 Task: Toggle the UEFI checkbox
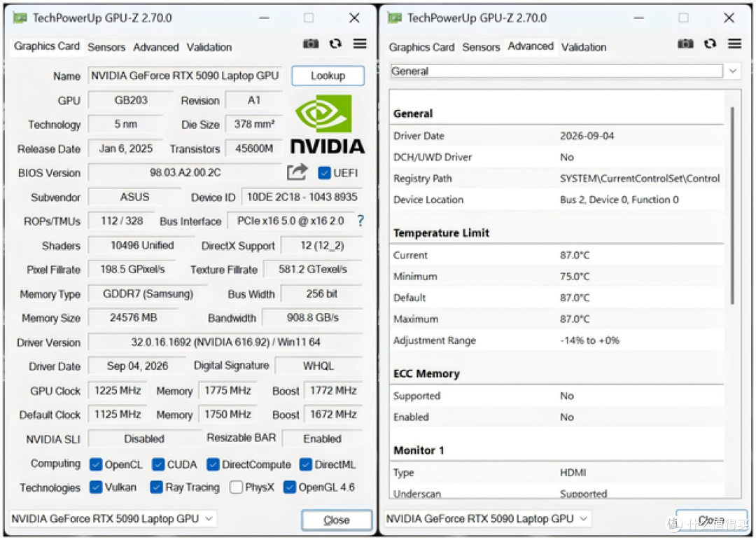click(325, 173)
